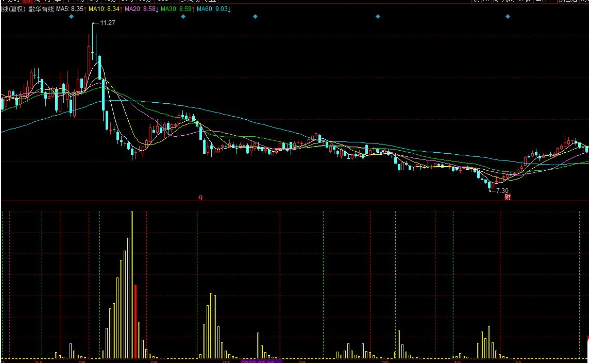Select the lowest candlestick at the 7.30 low
The width and height of the screenshot is (589, 363).
[490, 185]
